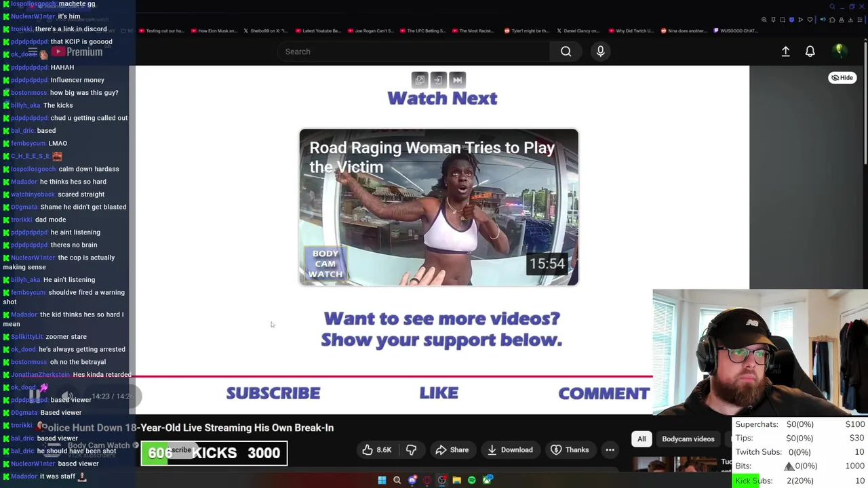Activate voice search microphone
Viewport: 868px width, 488px height.
coord(600,52)
